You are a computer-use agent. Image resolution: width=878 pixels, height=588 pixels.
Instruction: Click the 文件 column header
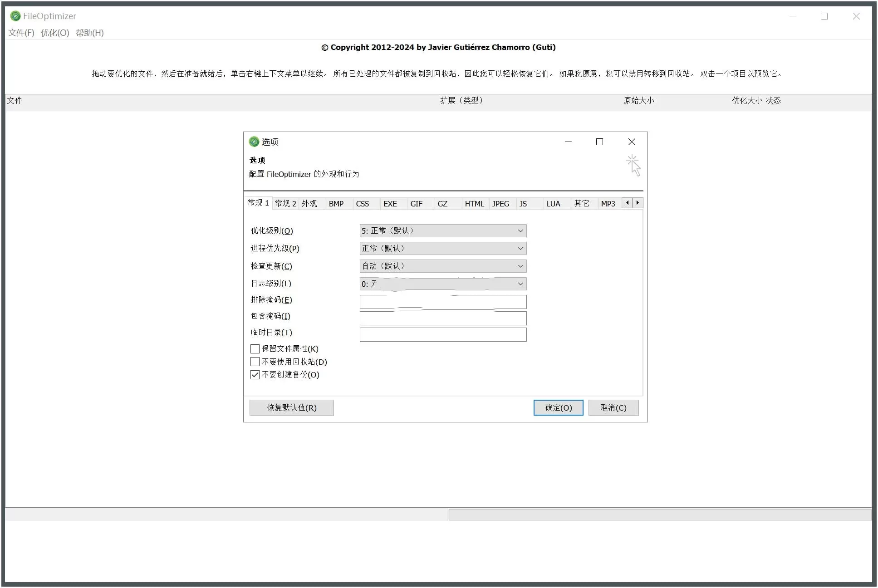tap(14, 100)
